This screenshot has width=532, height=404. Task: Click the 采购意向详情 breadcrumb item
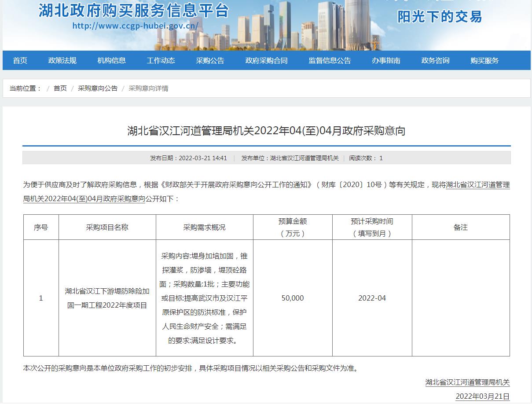pos(148,88)
